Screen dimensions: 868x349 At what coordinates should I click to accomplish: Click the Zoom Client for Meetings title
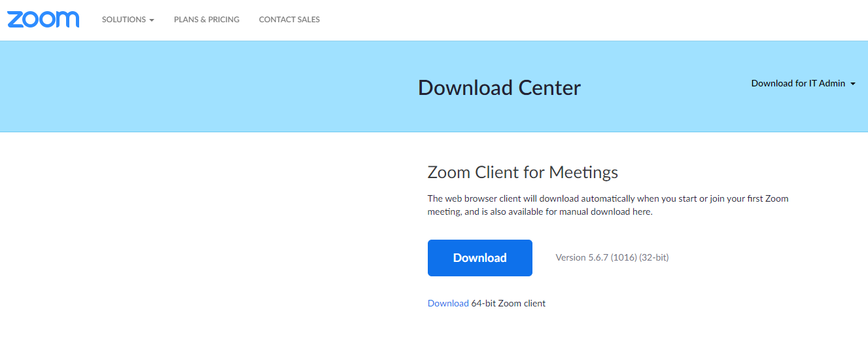523,173
